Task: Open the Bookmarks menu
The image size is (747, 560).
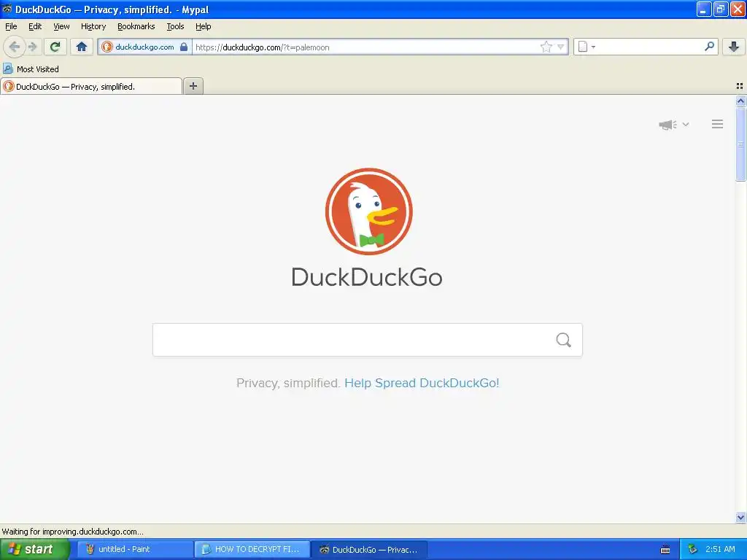Action: pyautogui.click(x=136, y=26)
